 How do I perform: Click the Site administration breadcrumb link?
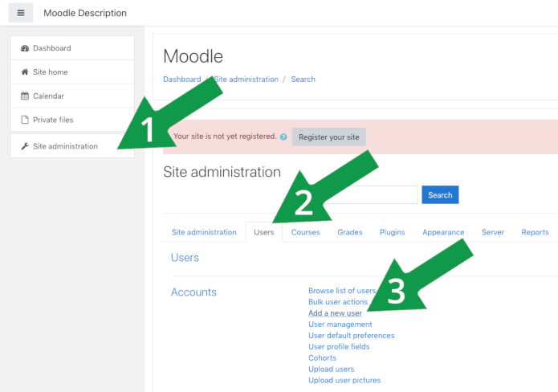(x=246, y=80)
